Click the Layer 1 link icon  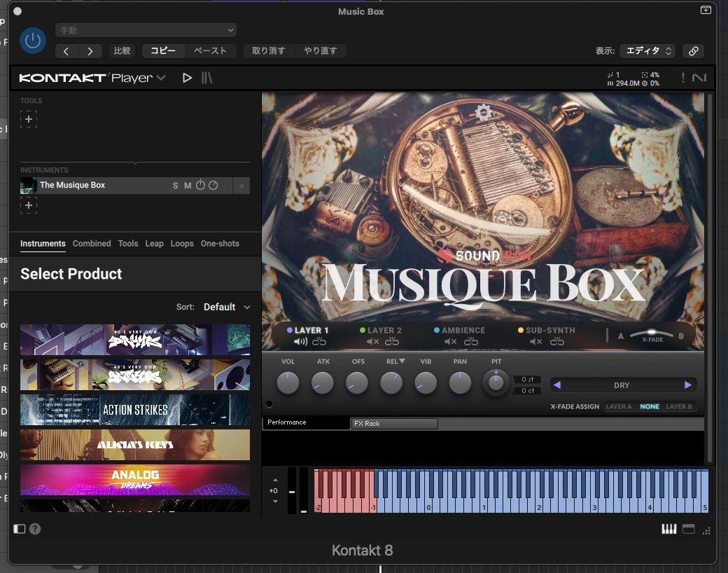(319, 342)
